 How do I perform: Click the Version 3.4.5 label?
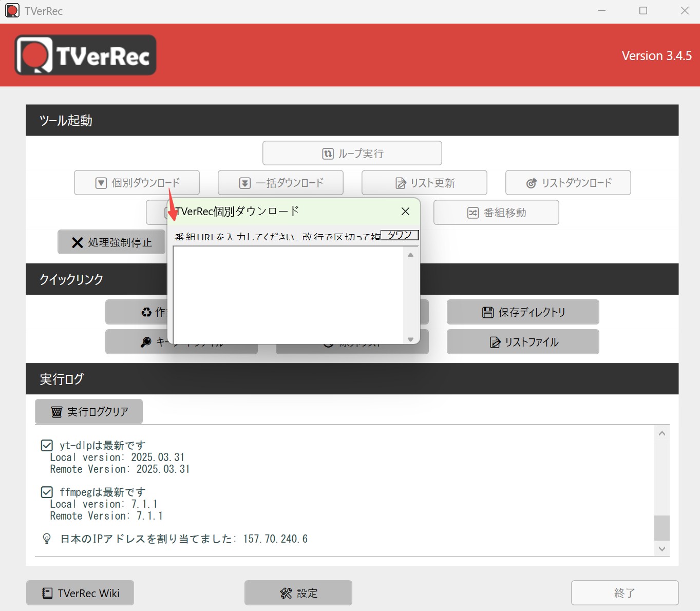coord(657,55)
